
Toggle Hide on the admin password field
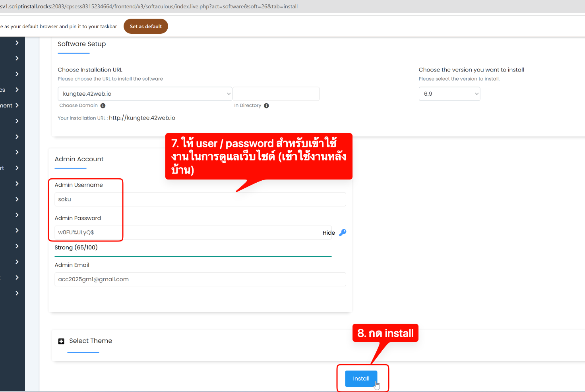click(329, 233)
